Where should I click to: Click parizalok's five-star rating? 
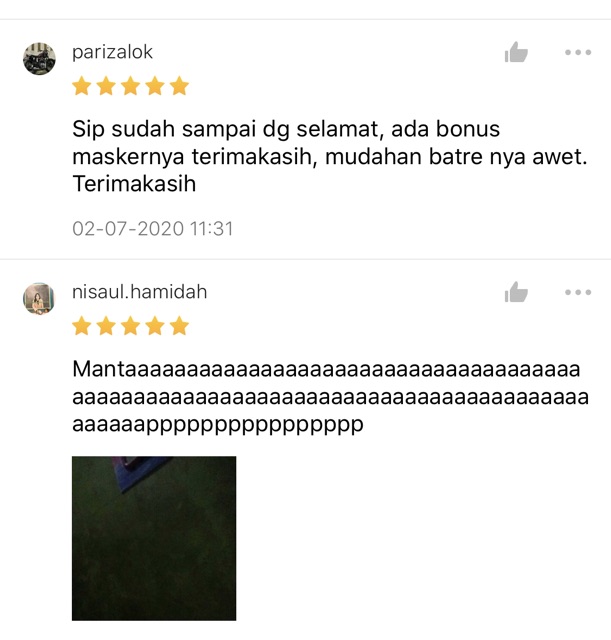131,86
